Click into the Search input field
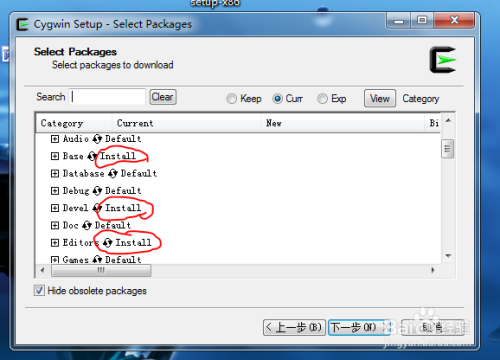Screen dimensions: 500x360 (x=107, y=97)
